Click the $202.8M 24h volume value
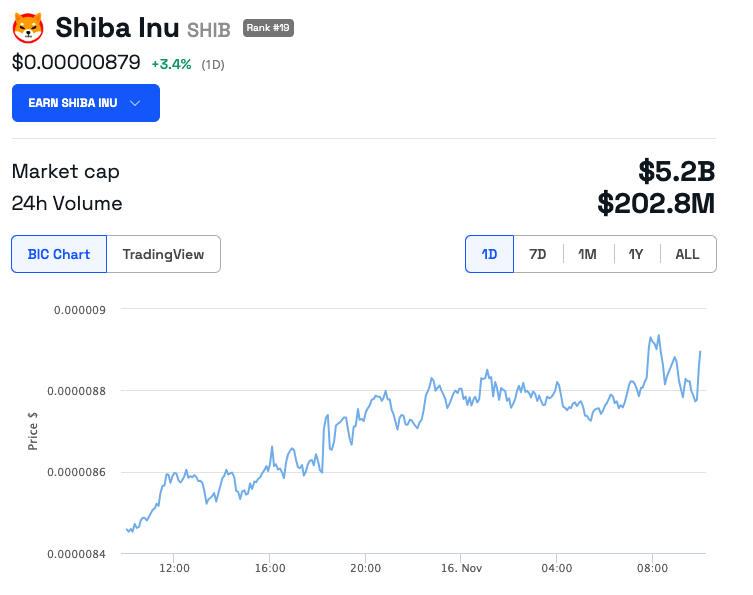Viewport: 753px width, 595px height. (656, 204)
